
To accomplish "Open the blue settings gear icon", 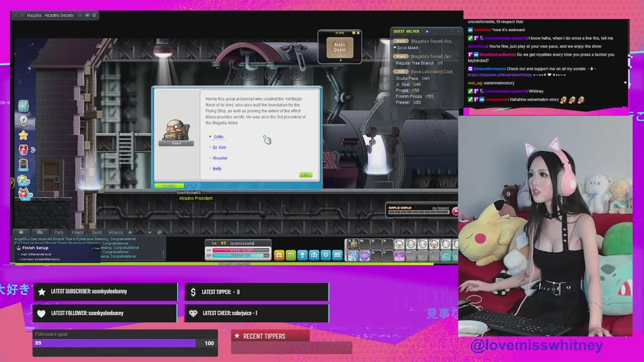I will click(x=326, y=255).
